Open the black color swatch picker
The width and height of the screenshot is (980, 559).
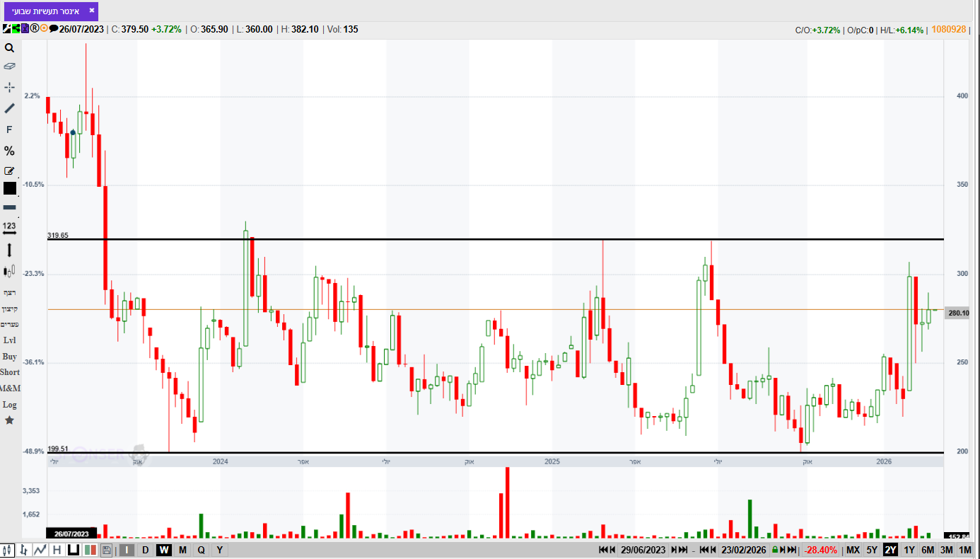9,188
